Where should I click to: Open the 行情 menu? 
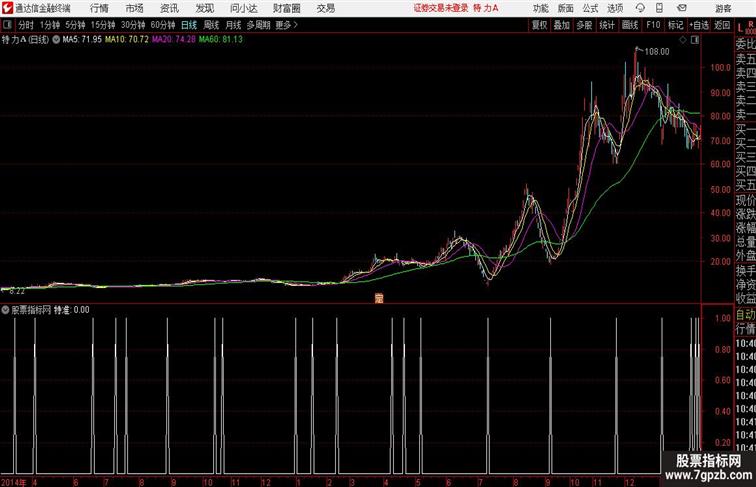(99, 8)
